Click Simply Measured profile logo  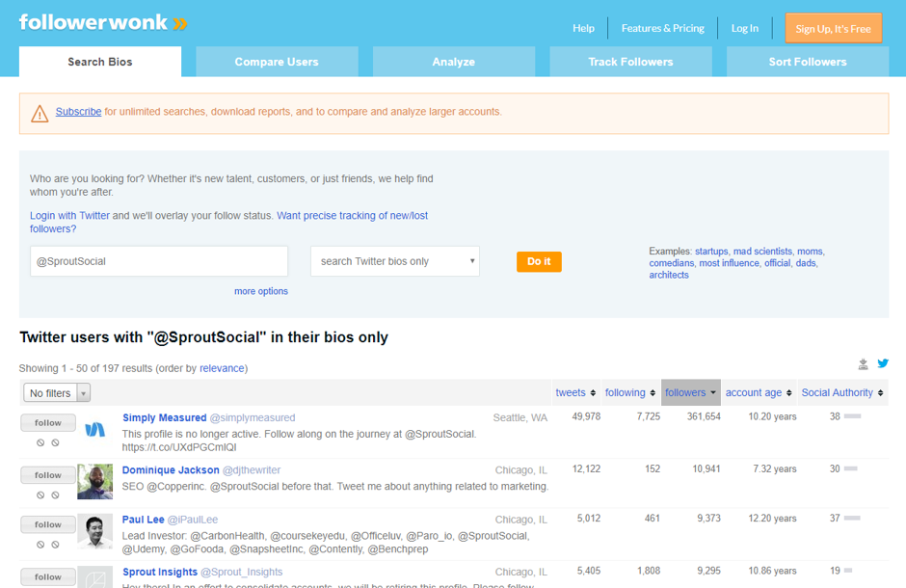click(x=94, y=430)
